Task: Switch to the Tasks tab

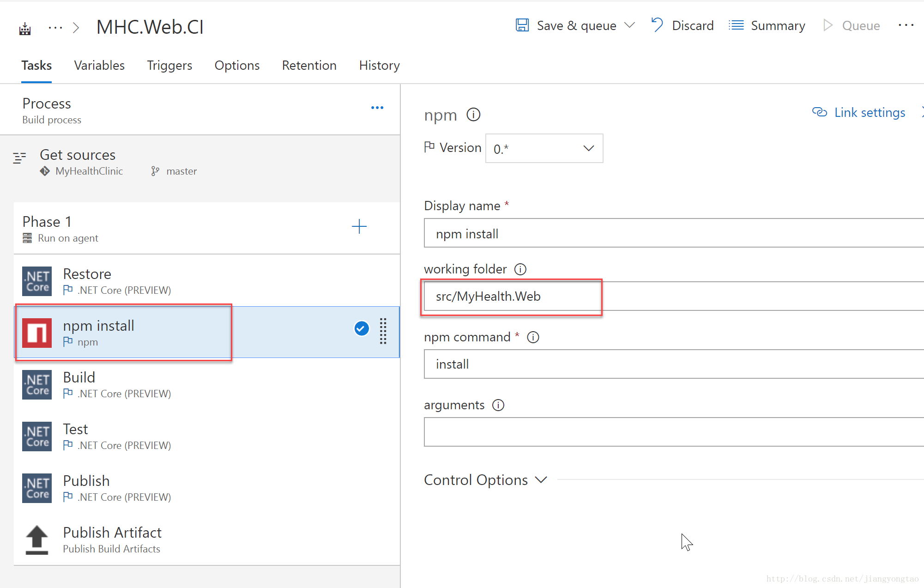Action: coord(36,66)
